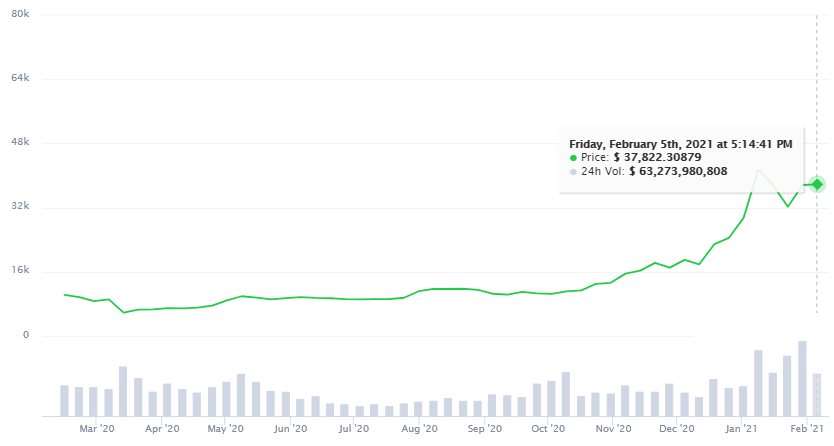Click the green Price dot in the tooltip
834x446 pixels.
pyautogui.click(x=573, y=158)
